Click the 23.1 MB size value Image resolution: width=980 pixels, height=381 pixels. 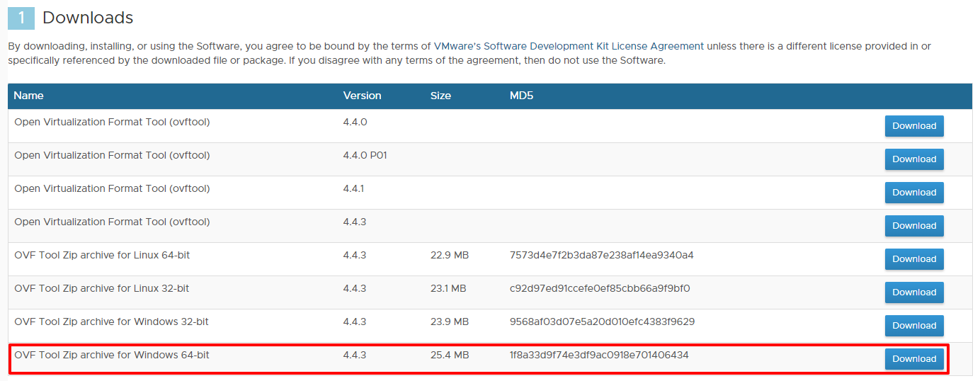(448, 288)
